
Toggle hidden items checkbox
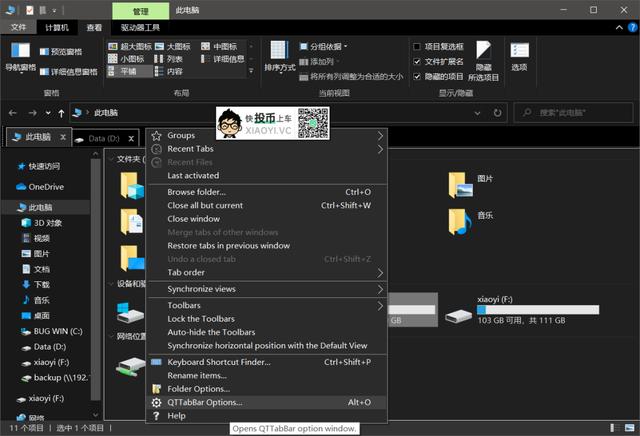coord(418,76)
